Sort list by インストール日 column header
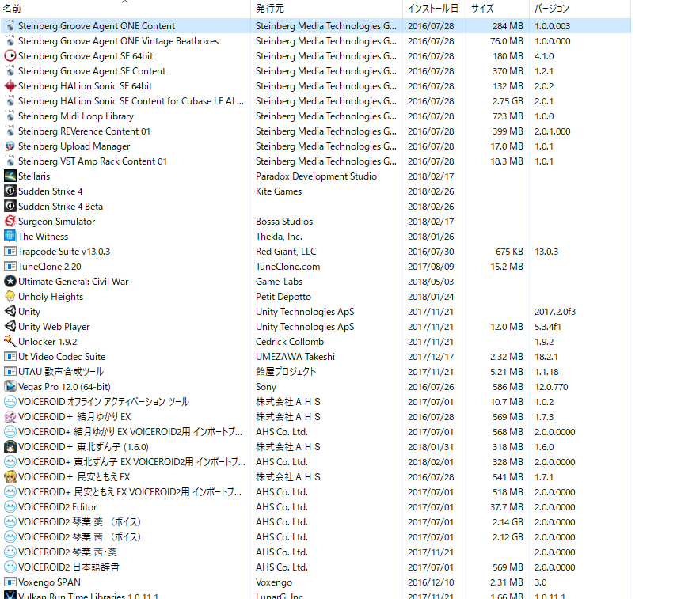Image resolution: width=700 pixels, height=599 pixels. coord(434,9)
